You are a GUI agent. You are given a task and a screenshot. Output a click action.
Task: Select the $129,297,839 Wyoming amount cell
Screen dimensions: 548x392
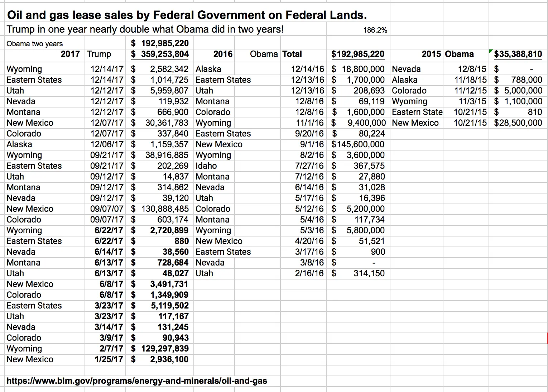pos(160,349)
